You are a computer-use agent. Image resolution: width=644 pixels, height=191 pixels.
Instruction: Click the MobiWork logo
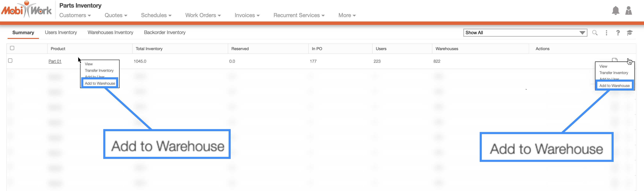tap(27, 10)
